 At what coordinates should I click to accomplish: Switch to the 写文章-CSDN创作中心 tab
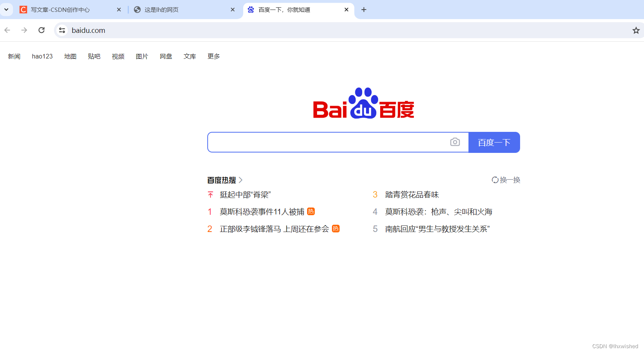pyautogui.click(x=71, y=10)
